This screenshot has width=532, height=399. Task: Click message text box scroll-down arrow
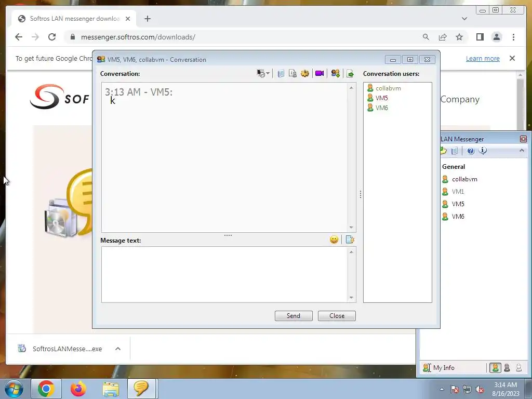(x=351, y=298)
